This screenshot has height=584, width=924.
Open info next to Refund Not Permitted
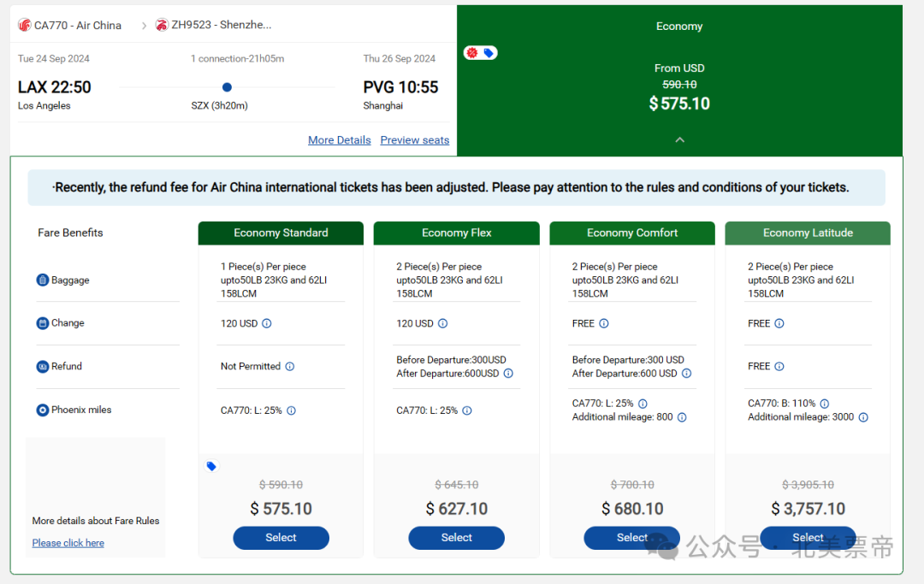tap(290, 366)
